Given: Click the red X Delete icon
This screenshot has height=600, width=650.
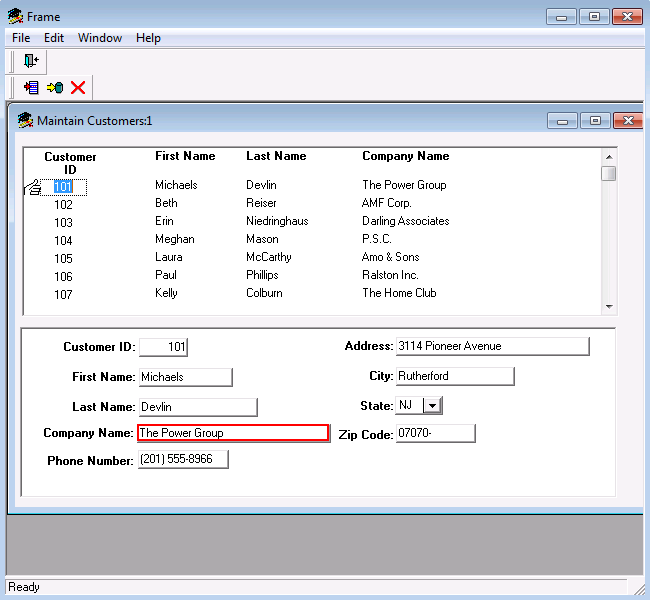Looking at the screenshot, I should coord(78,88).
